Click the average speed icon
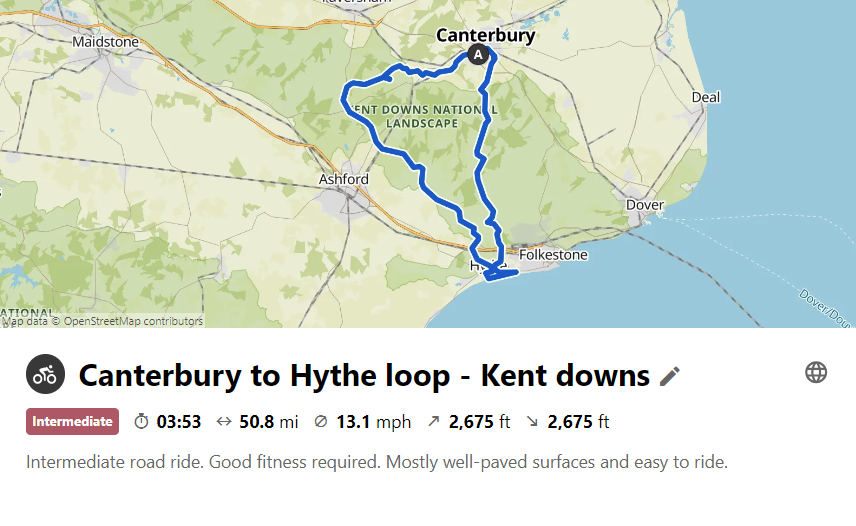This screenshot has width=856, height=526. [321, 422]
